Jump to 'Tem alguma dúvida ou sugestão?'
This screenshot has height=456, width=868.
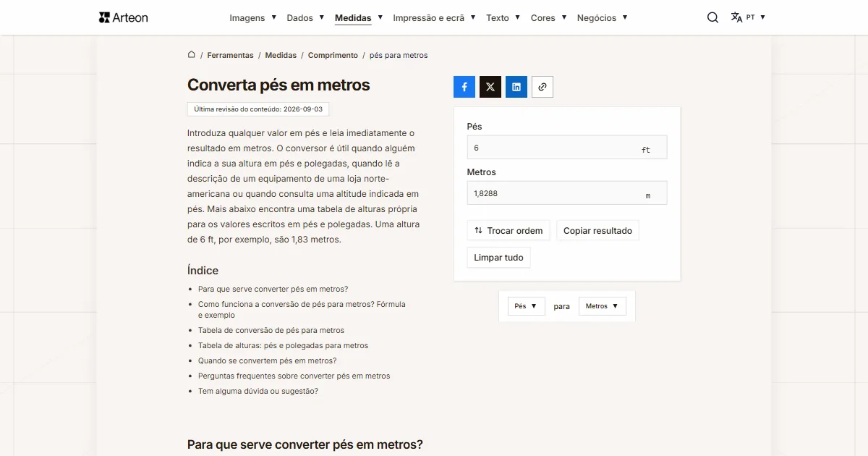click(258, 391)
